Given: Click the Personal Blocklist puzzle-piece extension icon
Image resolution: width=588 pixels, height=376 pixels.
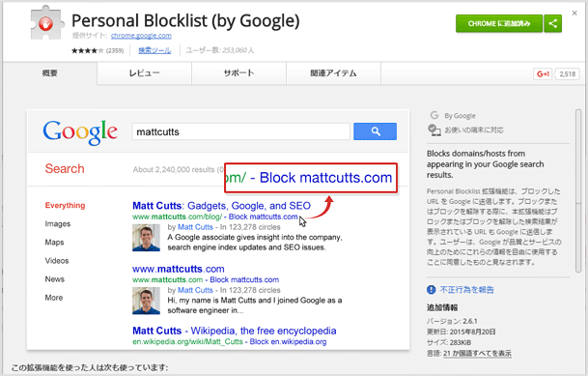Looking at the screenshot, I should click(46, 23).
